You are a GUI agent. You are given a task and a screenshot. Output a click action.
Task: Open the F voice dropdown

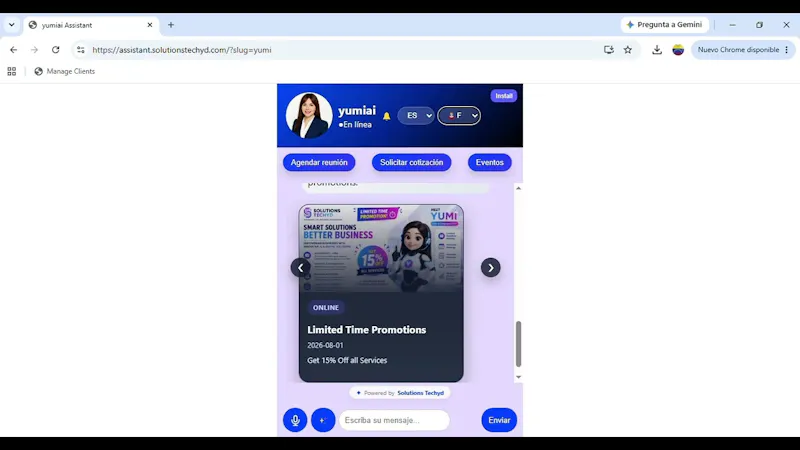click(x=459, y=116)
